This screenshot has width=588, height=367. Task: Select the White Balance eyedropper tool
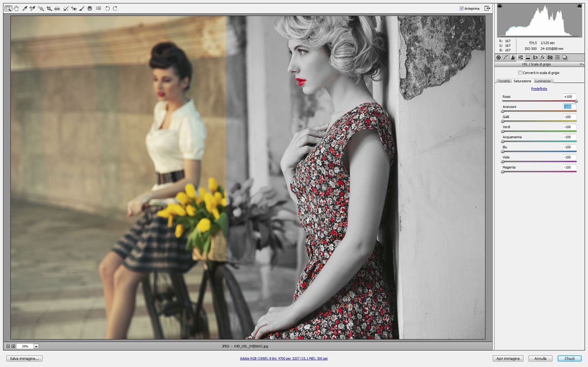click(x=25, y=8)
